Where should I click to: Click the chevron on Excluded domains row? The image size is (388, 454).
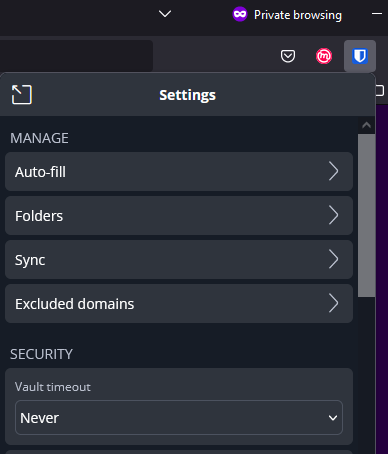point(333,303)
